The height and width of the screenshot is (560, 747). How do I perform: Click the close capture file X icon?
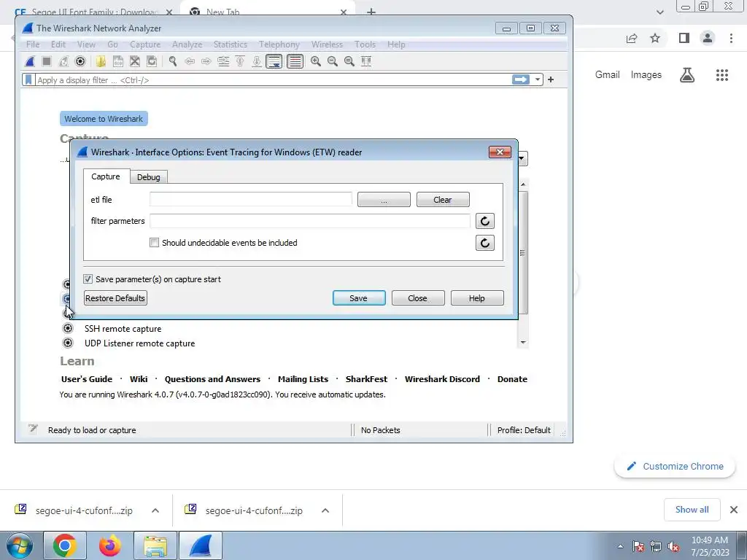coord(135,61)
